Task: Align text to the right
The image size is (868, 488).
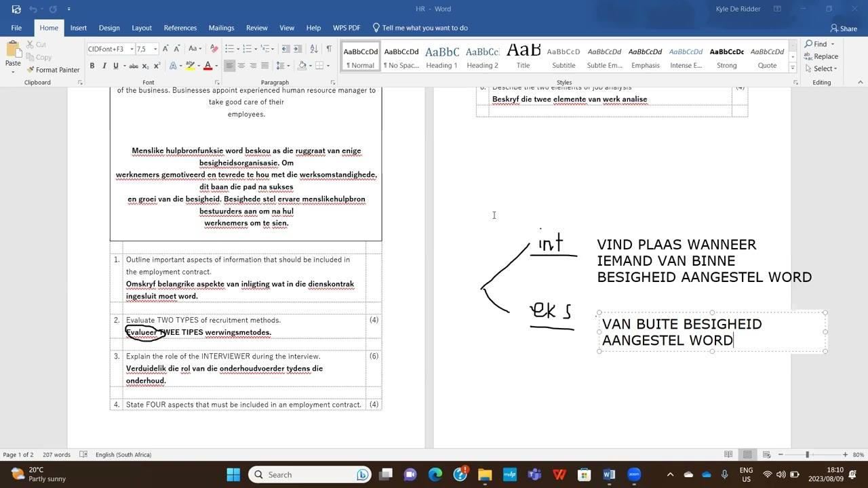Action: 253,66
